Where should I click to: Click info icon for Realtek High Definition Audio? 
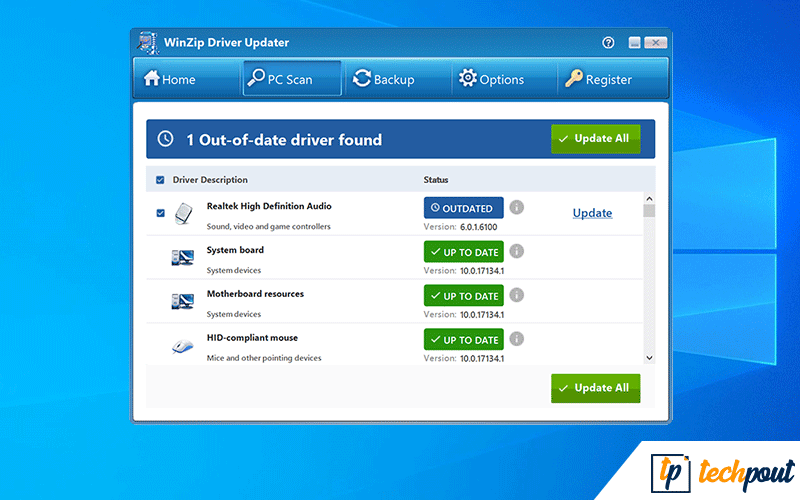tap(516, 207)
